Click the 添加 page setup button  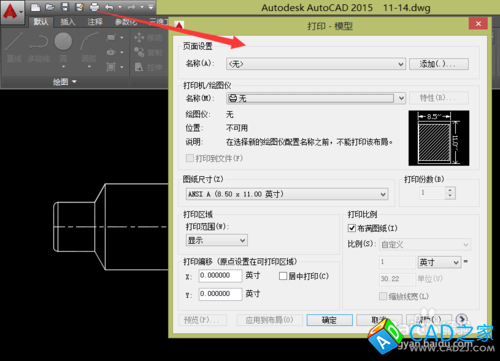click(x=439, y=64)
